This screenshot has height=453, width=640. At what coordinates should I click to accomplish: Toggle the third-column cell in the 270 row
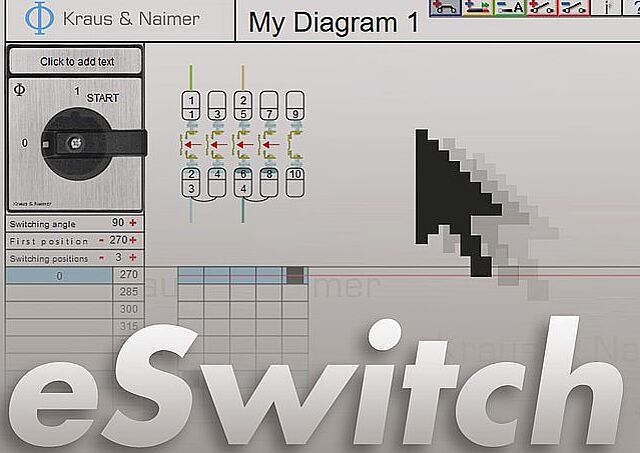coord(243,275)
